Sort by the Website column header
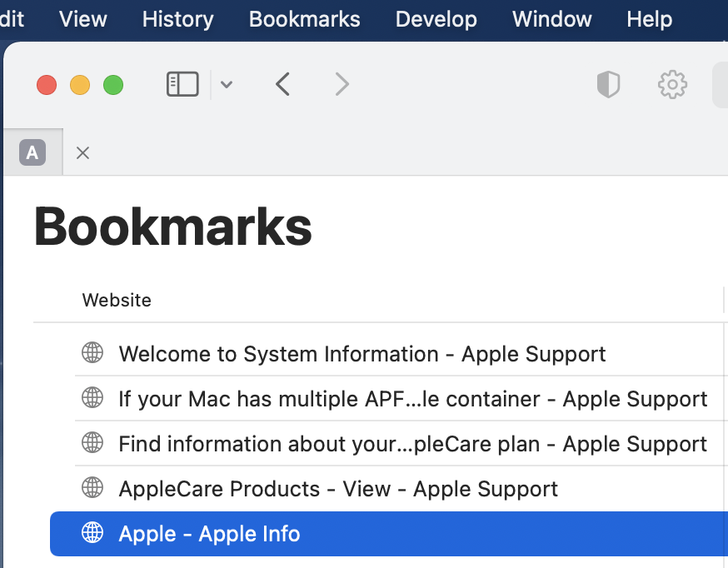Image resolution: width=728 pixels, height=568 pixels. tap(117, 301)
